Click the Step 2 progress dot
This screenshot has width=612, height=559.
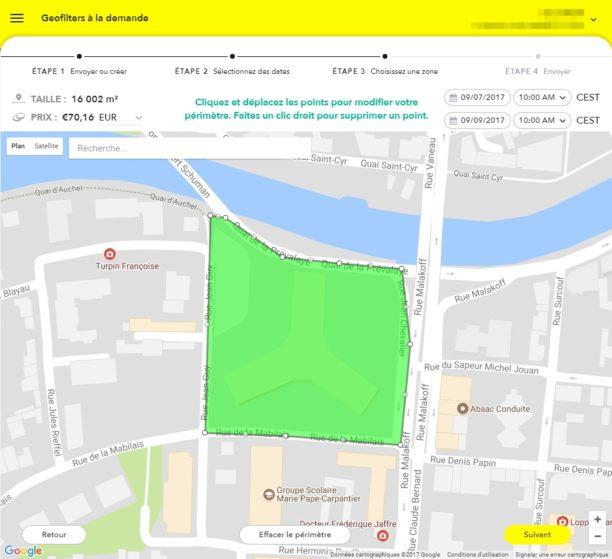232,56
